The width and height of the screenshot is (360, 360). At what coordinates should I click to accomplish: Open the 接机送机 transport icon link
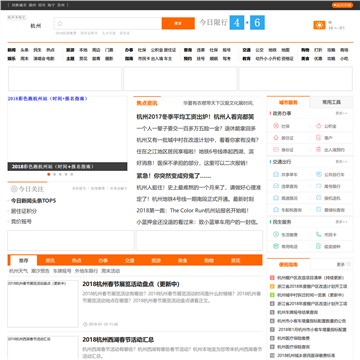[319, 198]
